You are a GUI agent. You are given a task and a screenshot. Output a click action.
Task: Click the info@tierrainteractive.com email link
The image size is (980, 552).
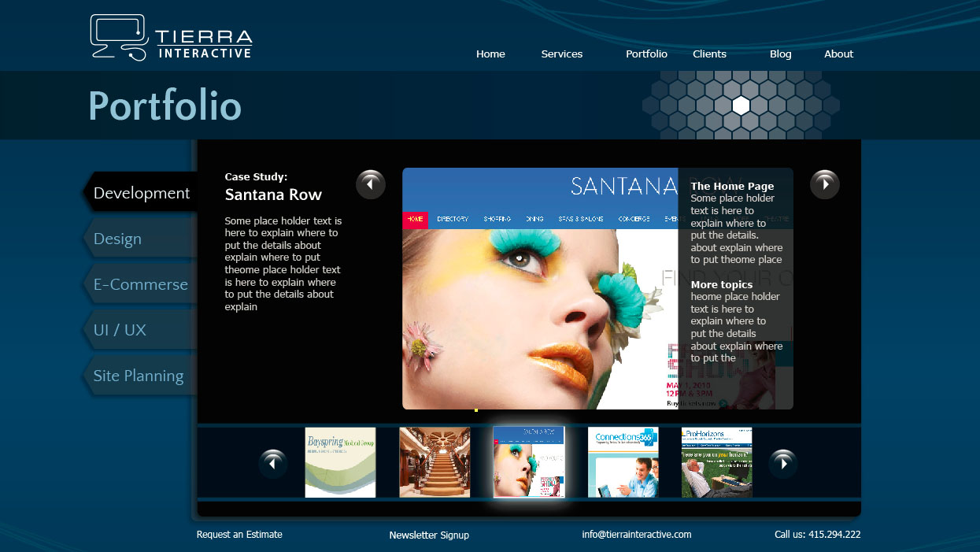[637, 535]
